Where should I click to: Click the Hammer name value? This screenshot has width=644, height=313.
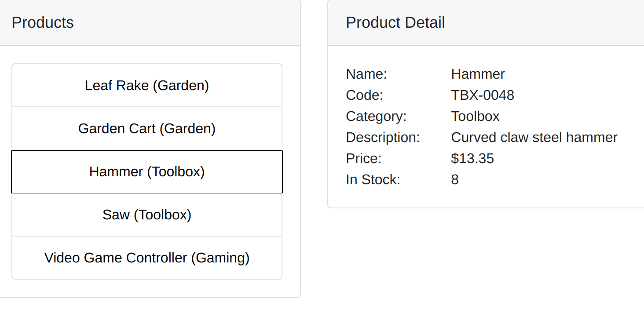tap(478, 74)
